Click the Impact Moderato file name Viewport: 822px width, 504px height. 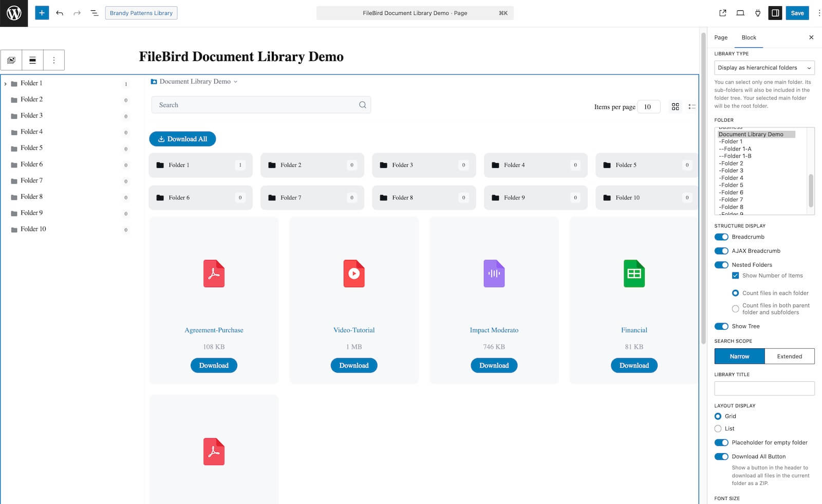click(x=494, y=330)
